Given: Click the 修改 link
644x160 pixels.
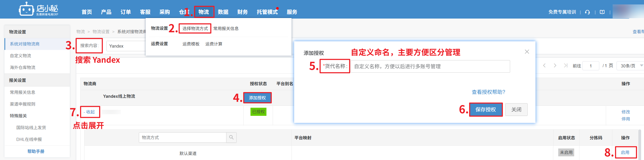Looking at the screenshot, I should tap(626, 112).
